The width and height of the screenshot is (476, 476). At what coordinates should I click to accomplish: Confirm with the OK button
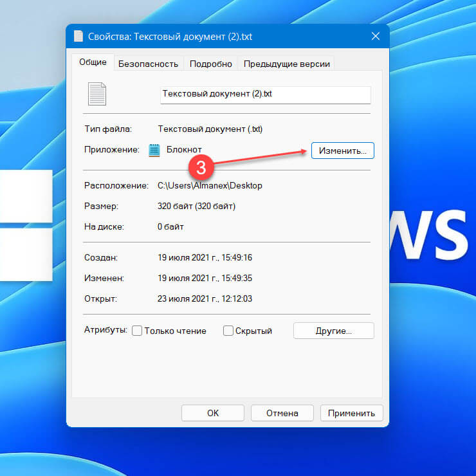(213, 413)
